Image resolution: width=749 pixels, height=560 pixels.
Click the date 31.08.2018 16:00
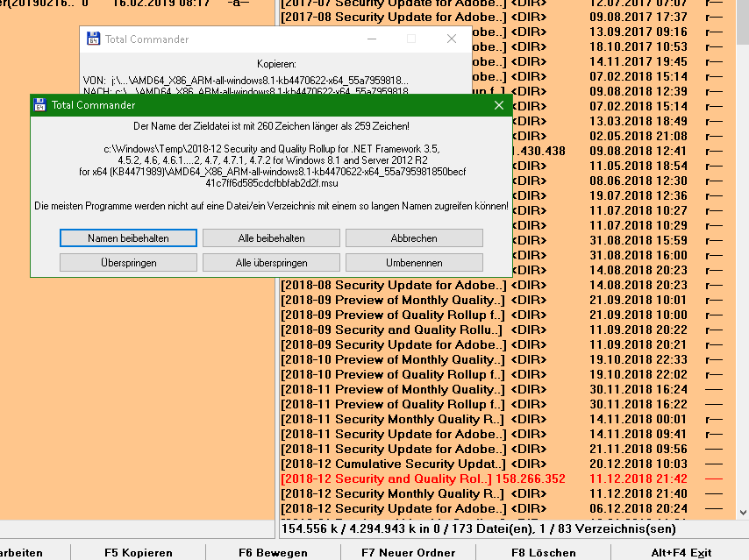[638, 255]
